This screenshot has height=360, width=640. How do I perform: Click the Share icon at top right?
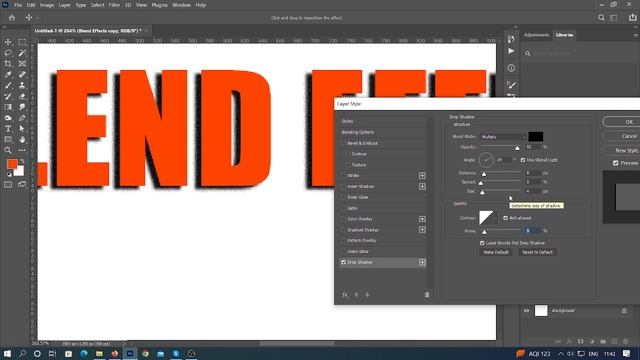633,18
